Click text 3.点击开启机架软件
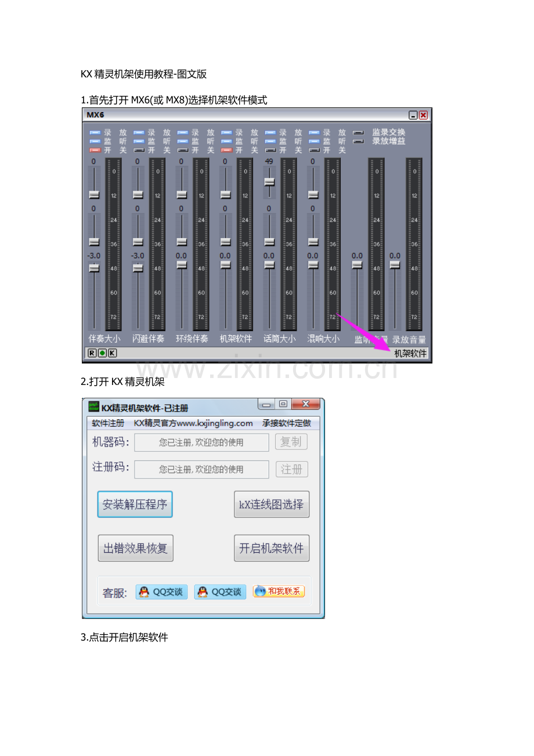This screenshot has width=534, height=756. coord(124,637)
